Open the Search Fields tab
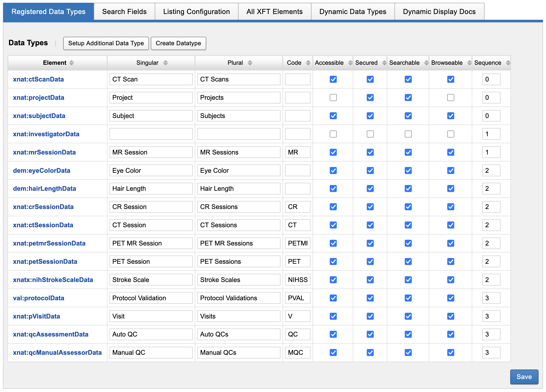 (x=124, y=11)
